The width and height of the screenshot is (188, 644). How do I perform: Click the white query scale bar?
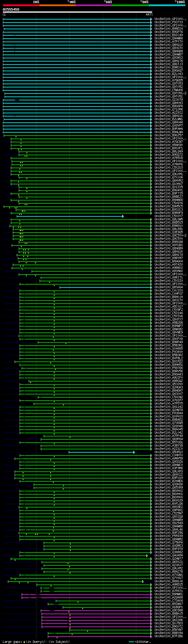78,12
